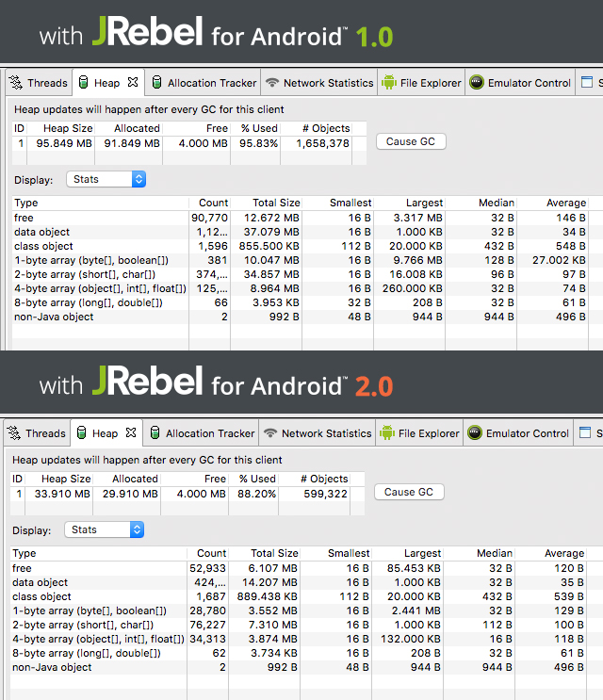Screen dimensions: 603x700
Task: Open Threads tab in JRebel 1.0 panel
Action: tap(39, 83)
